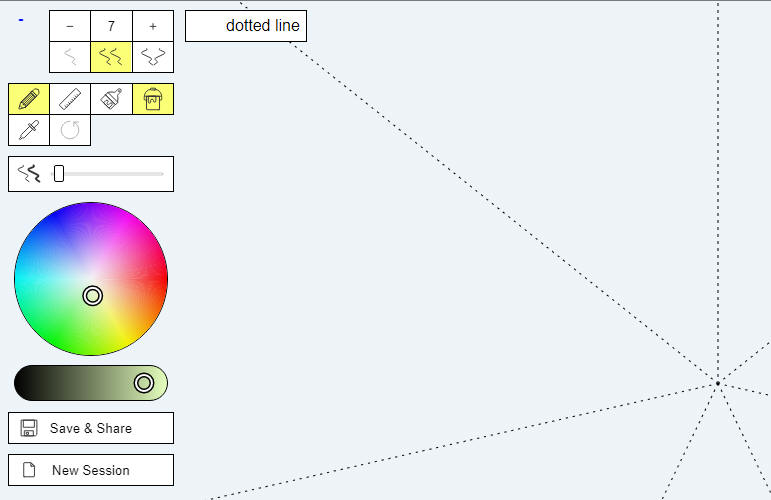Select the single squiggle line style
Screen dimensions: 771x500
pyautogui.click(x=70, y=57)
